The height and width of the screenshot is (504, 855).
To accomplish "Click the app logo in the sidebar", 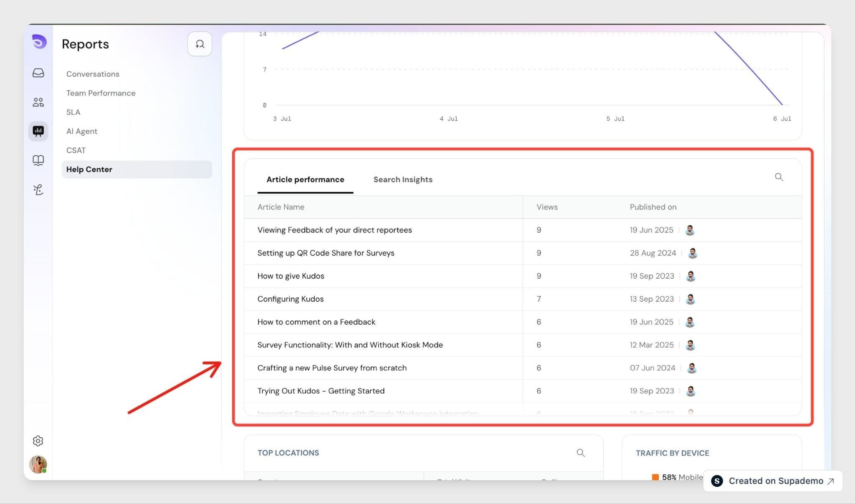I will [39, 42].
